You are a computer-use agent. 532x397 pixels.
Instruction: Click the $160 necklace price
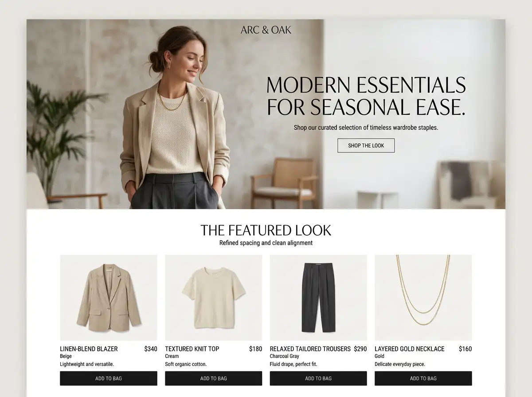[x=465, y=349]
